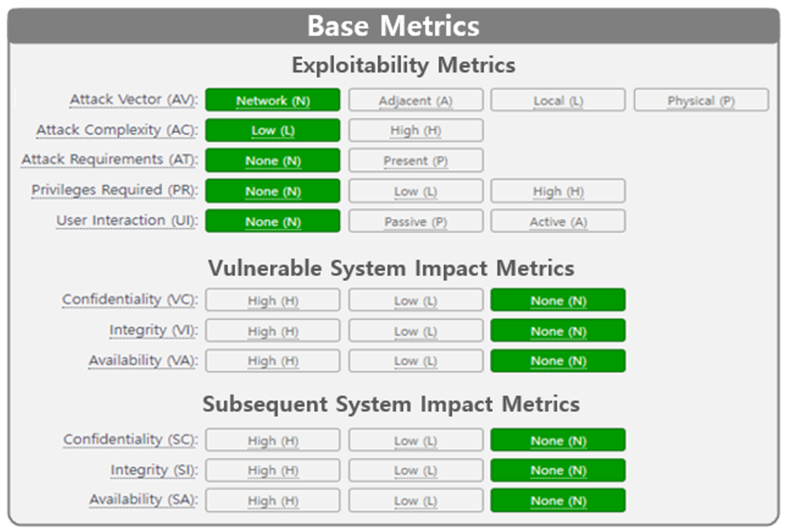Set User Interaction to Passive (P)
This screenshot has height=532, width=787.
tap(416, 221)
